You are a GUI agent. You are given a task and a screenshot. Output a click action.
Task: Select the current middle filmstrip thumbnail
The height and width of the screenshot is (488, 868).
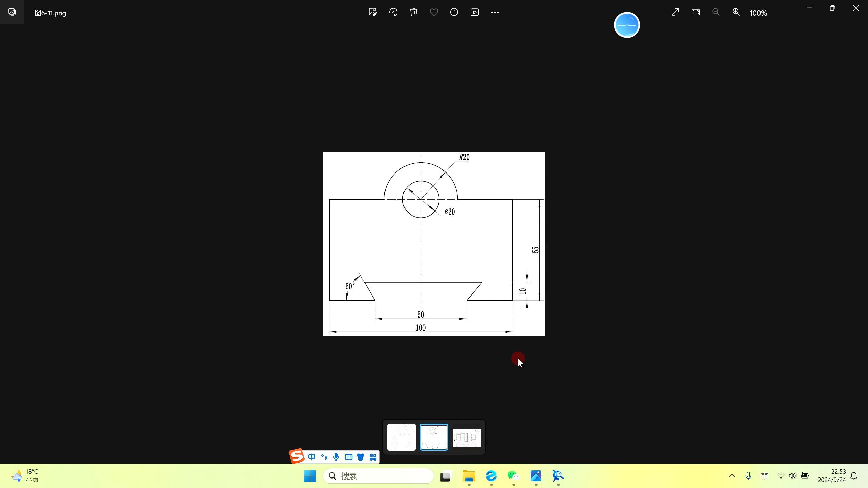(434, 437)
